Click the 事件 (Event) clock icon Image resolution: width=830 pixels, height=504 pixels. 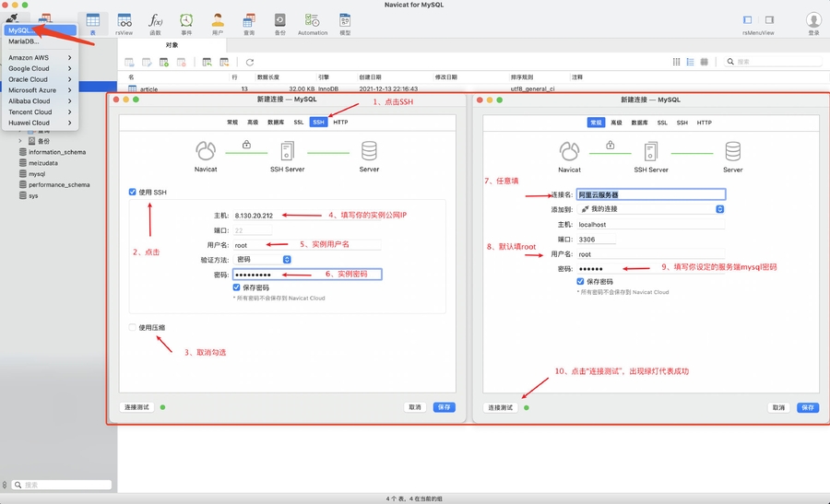click(x=186, y=22)
